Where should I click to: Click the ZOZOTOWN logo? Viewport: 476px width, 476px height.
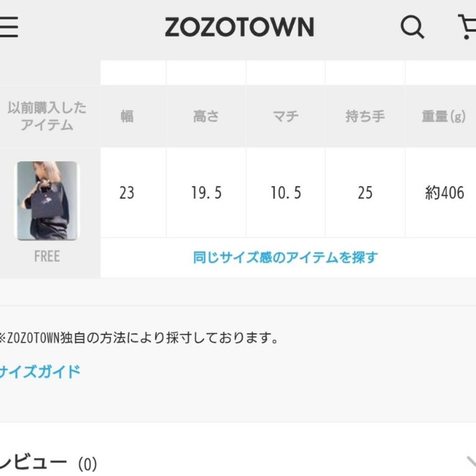click(x=239, y=27)
